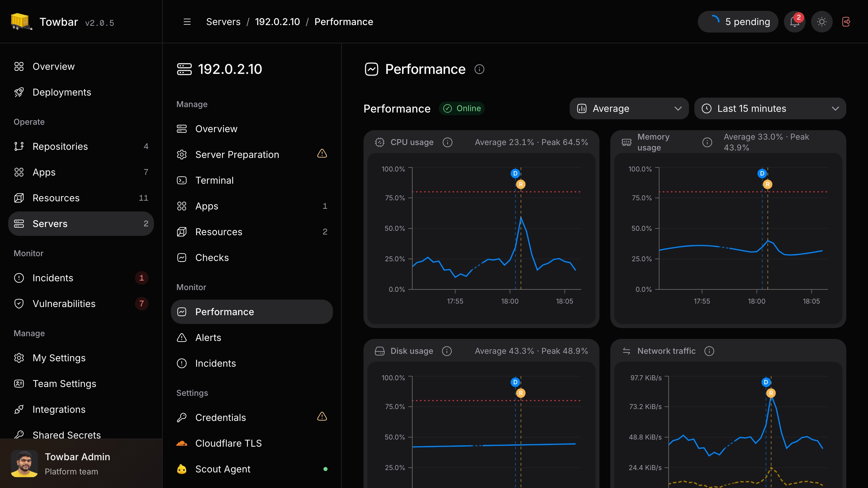Select Overview in the main sidebar
This screenshot has height=488, width=868.
pos(81,66)
